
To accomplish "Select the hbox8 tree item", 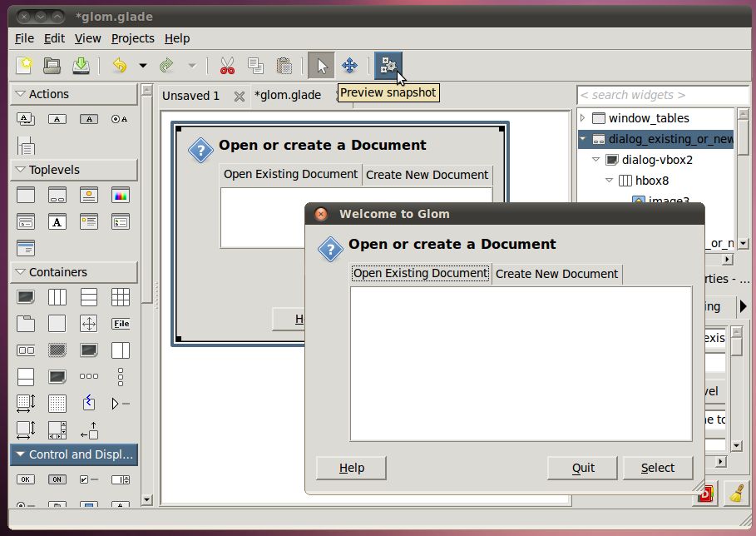I will [652, 181].
